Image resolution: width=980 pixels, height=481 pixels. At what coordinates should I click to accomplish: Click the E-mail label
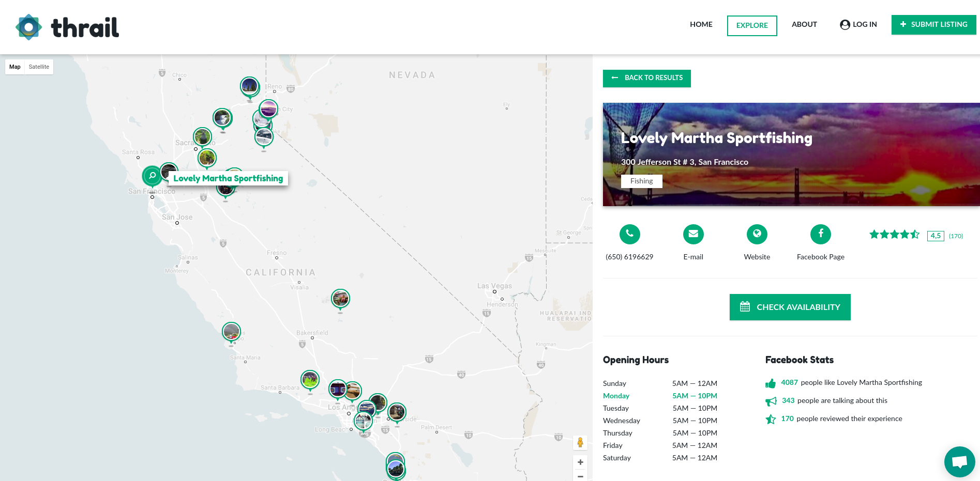pos(693,257)
